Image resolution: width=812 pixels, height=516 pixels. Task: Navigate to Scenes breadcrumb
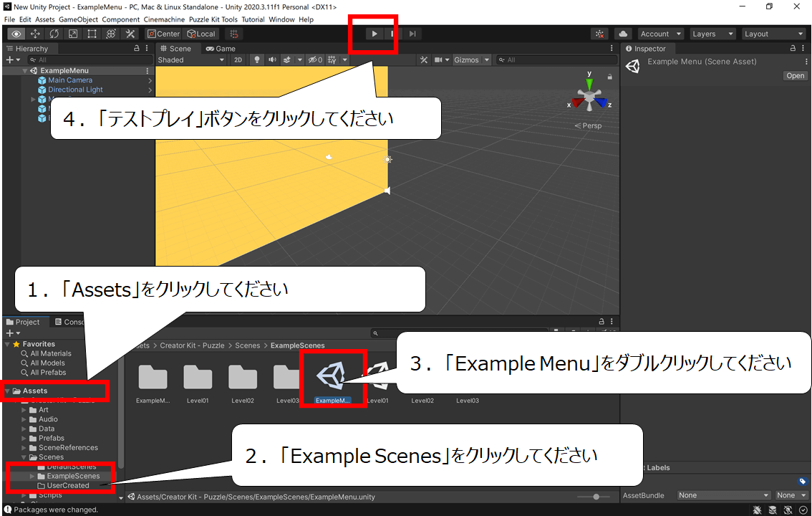tap(248, 345)
